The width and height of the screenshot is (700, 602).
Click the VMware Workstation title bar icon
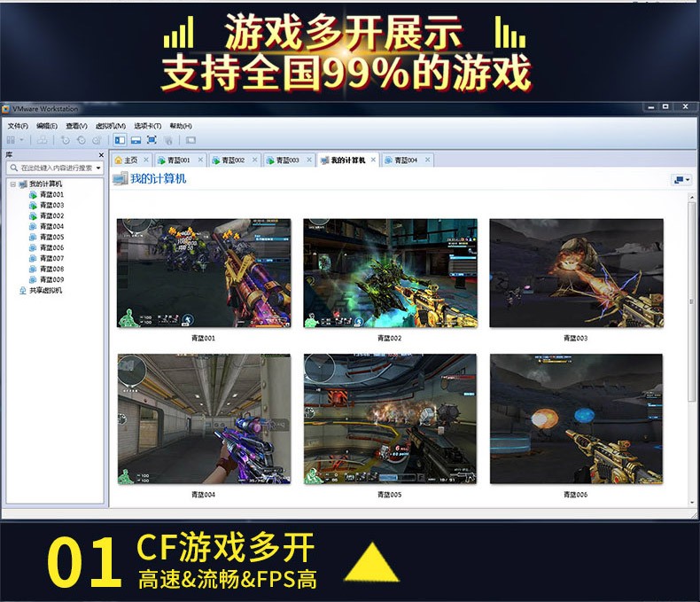pos(6,109)
